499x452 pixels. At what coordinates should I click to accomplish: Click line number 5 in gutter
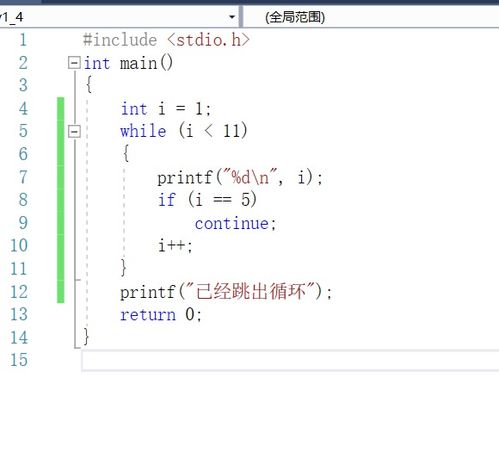(x=23, y=131)
